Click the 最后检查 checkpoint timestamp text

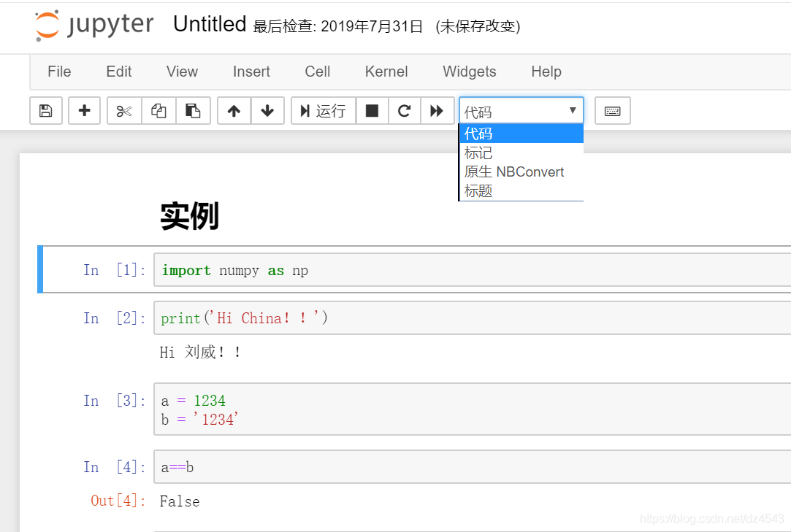(x=337, y=26)
